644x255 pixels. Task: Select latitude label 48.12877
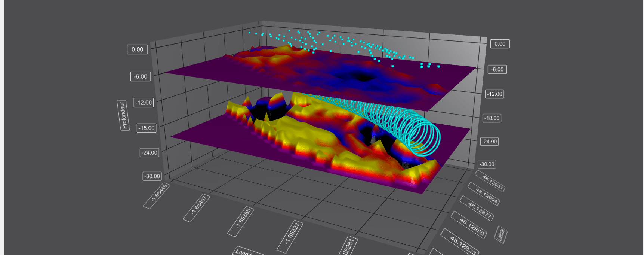tap(477, 208)
